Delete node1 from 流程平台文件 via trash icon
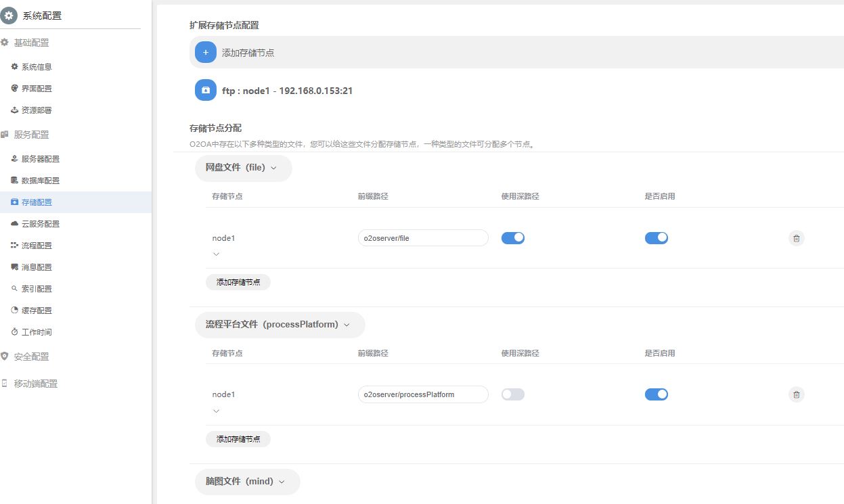This screenshot has width=844, height=504. point(797,394)
